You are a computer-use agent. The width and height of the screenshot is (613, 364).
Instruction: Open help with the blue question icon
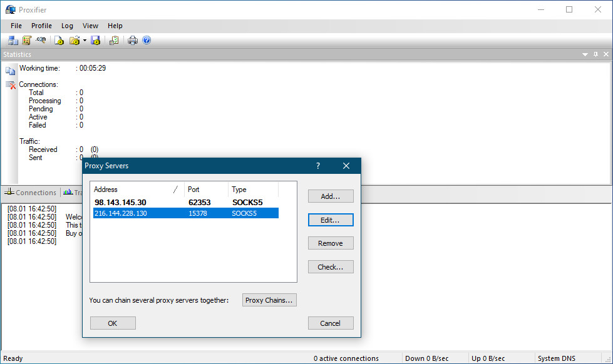pyautogui.click(x=147, y=40)
